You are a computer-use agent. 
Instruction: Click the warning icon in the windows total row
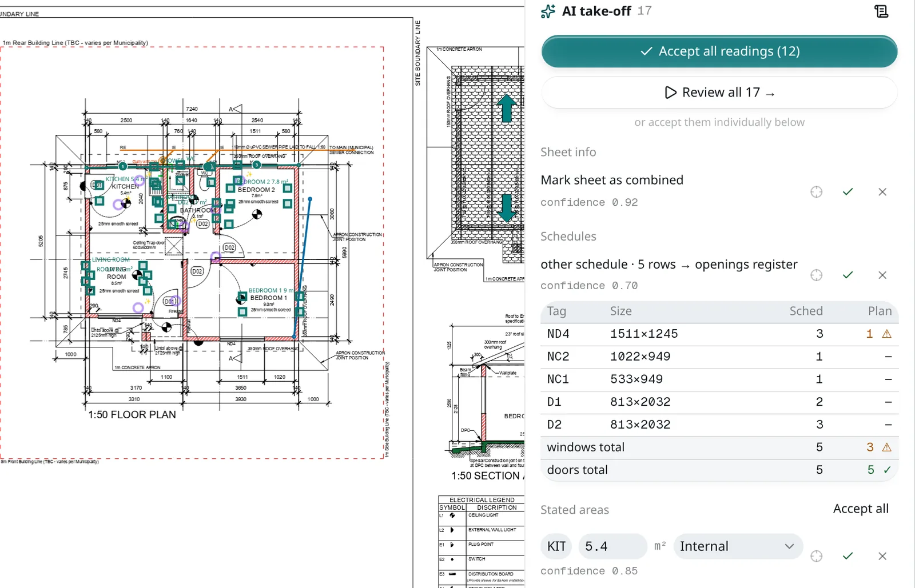click(x=887, y=447)
